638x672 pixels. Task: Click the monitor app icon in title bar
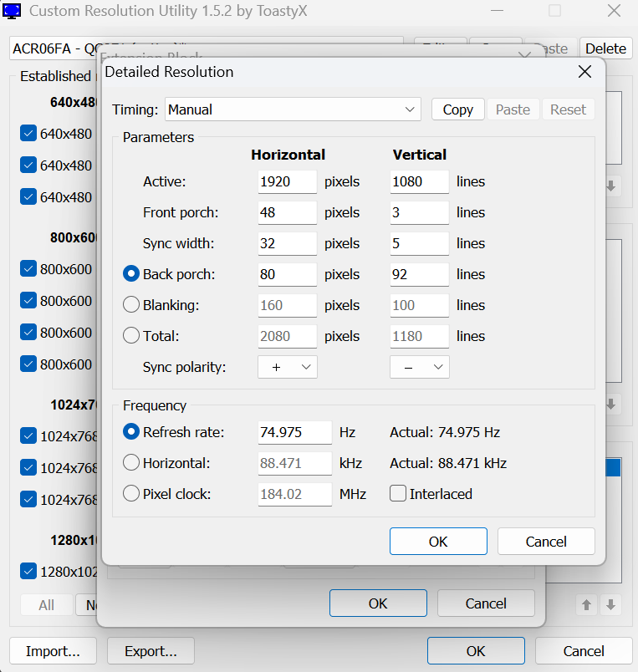point(13,13)
